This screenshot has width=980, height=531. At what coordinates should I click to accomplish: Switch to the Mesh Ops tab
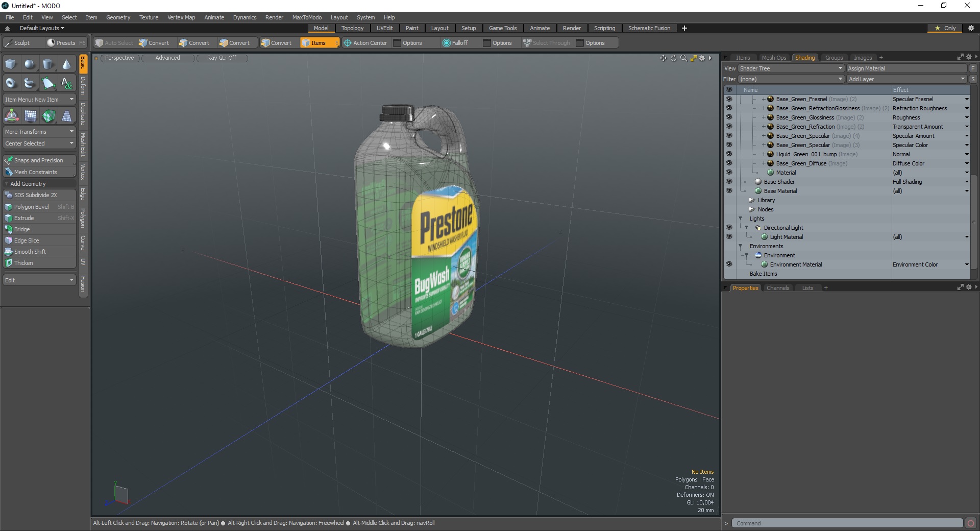[x=774, y=58]
